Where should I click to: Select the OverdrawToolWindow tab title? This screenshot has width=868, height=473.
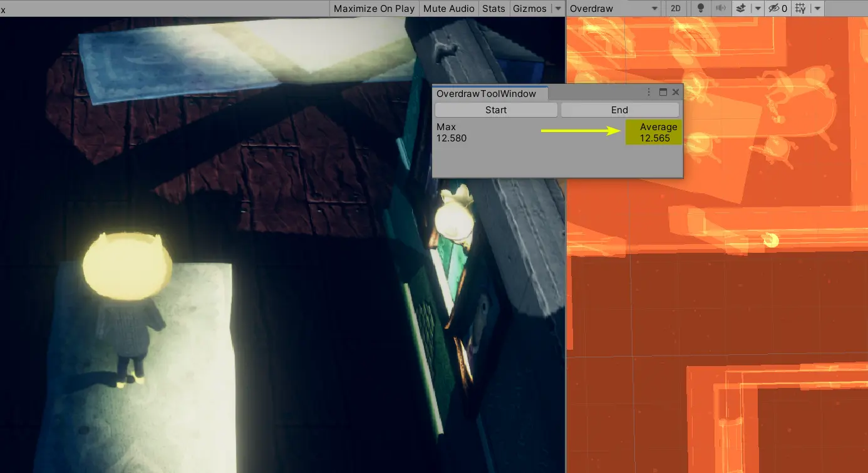pyautogui.click(x=487, y=93)
